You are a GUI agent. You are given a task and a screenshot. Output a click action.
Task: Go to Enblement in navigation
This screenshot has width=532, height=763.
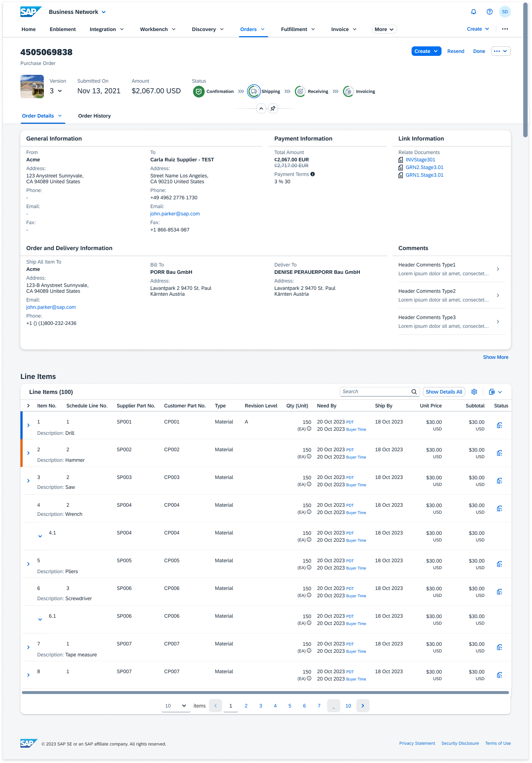coord(63,29)
